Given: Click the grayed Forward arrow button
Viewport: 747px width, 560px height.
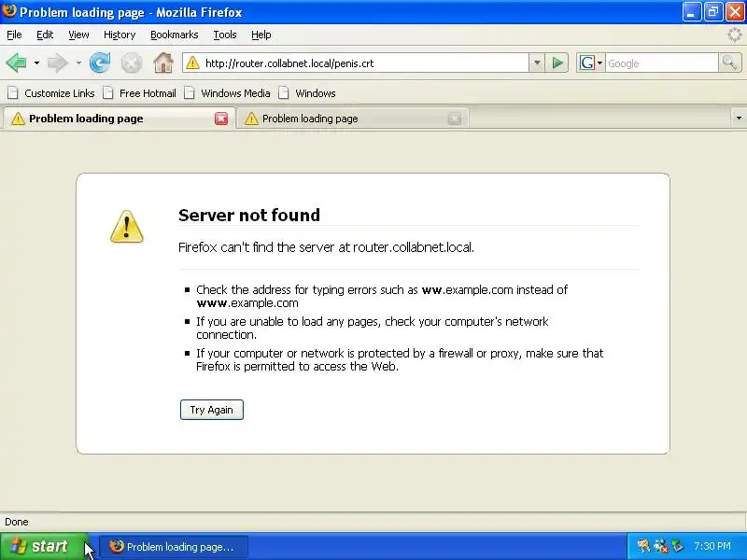Looking at the screenshot, I should click(57, 63).
